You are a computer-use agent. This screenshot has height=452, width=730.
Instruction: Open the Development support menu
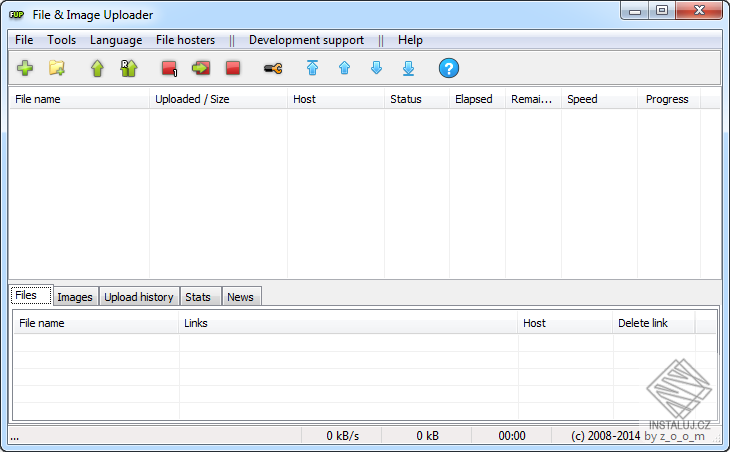tap(306, 40)
